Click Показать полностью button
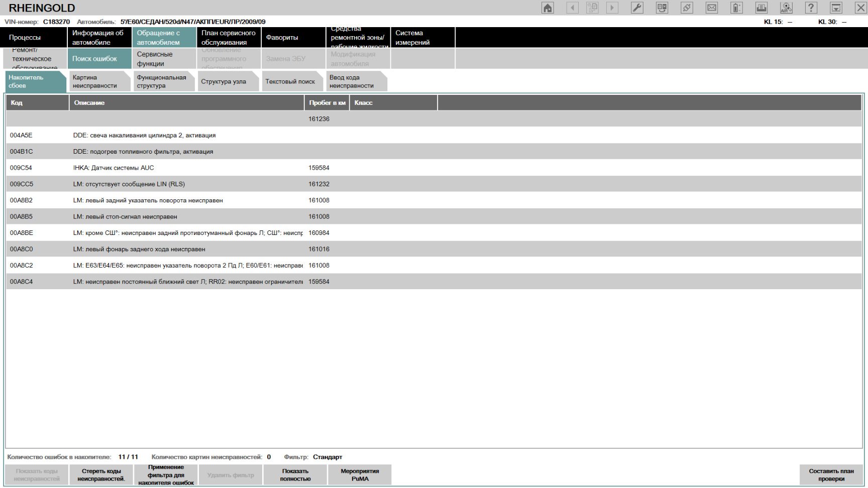Viewport: 868px width, 488px height. coord(295,475)
